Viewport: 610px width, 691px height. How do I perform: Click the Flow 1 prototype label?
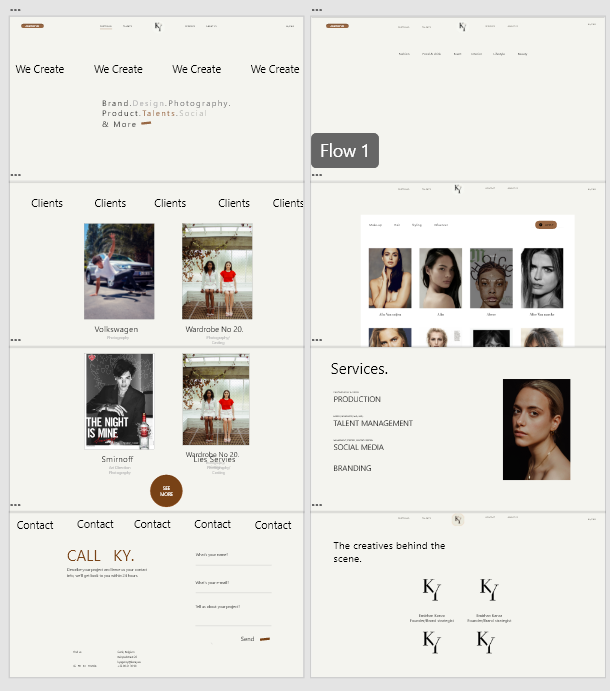pos(345,151)
